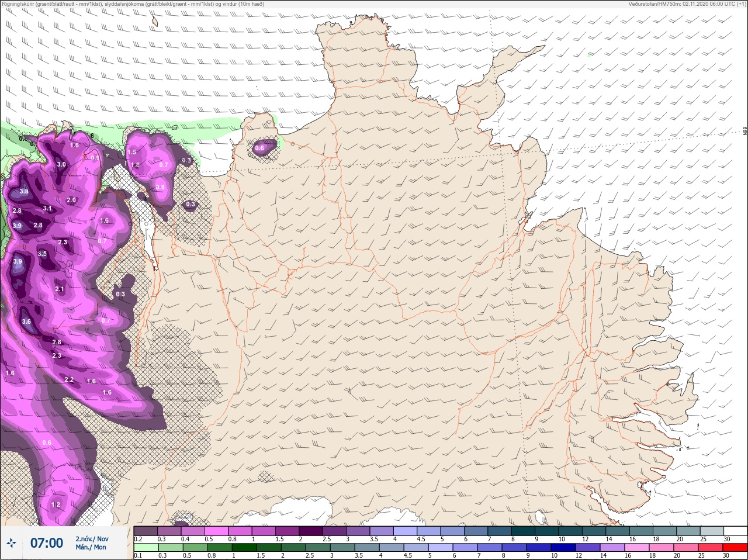The height and width of the screenshot is (560, 748).
Task: Click the 0.4 label in snow legend
Action: click(185, 539)
